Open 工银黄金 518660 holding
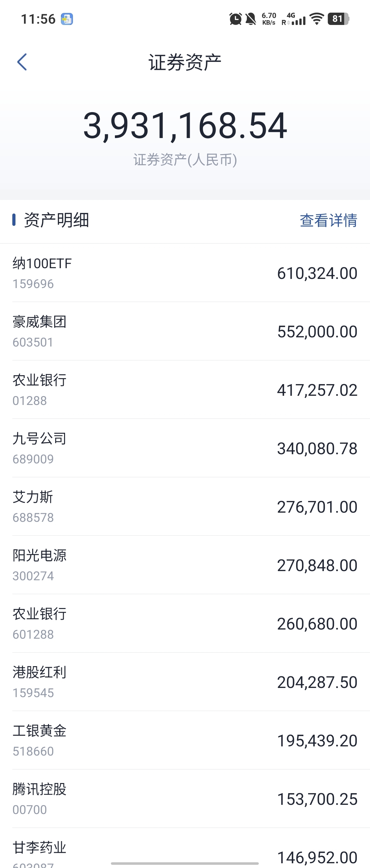The width and height of the screenshot is (370, 868). [x=185, y=740]
